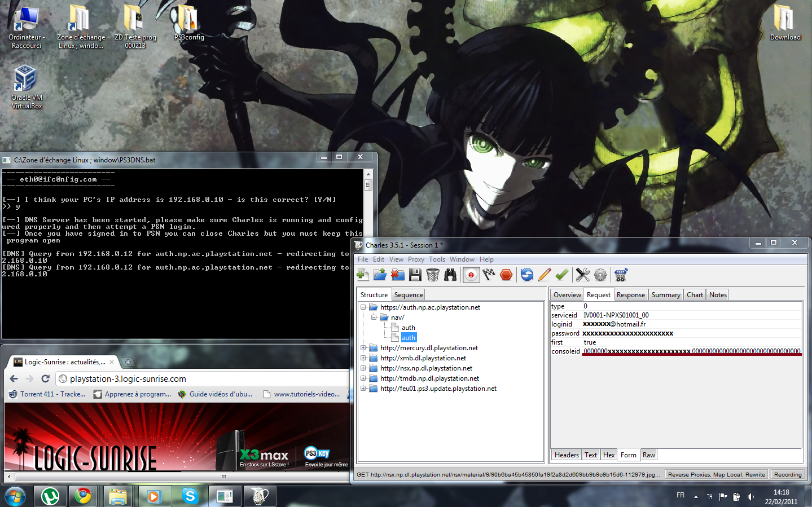Switch to the Structure tab
Viewport: 812px width, 507px height.
(374, 295)
